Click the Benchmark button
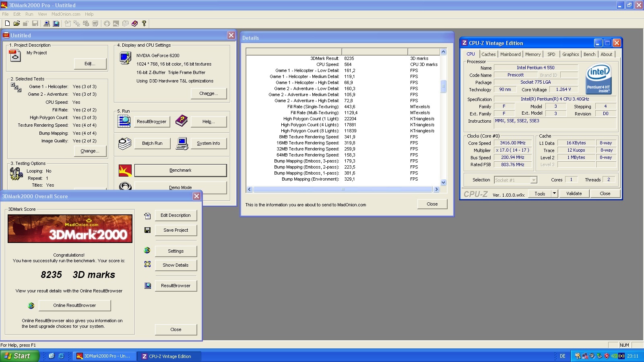The height and width of the screenshot is (362, 644). coord(180,171)
